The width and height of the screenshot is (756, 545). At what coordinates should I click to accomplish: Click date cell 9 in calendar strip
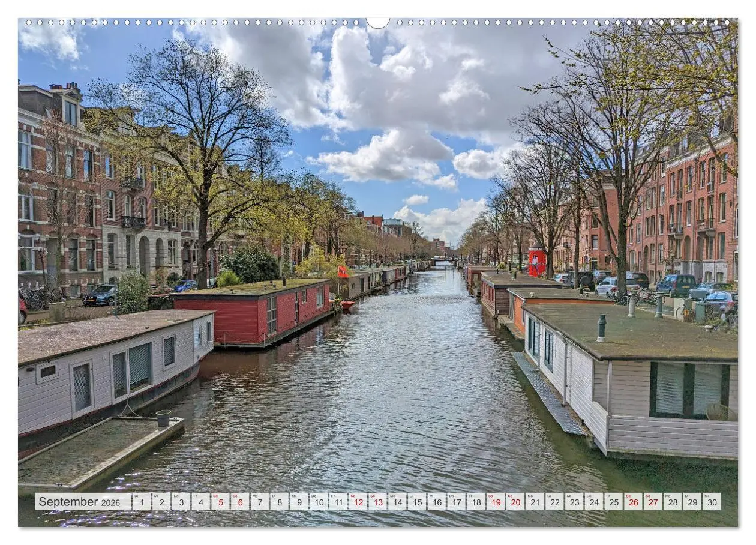pyautogui.click(x=299, y=502)
